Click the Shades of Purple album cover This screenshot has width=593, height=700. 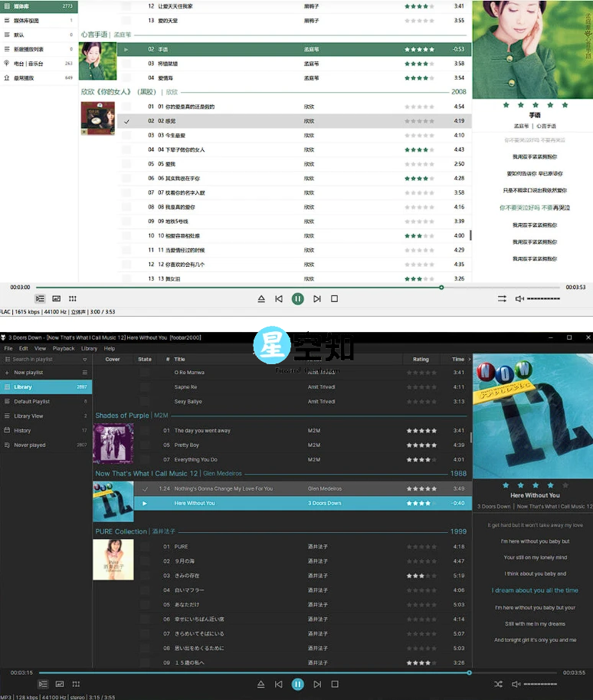click(113, 444)
